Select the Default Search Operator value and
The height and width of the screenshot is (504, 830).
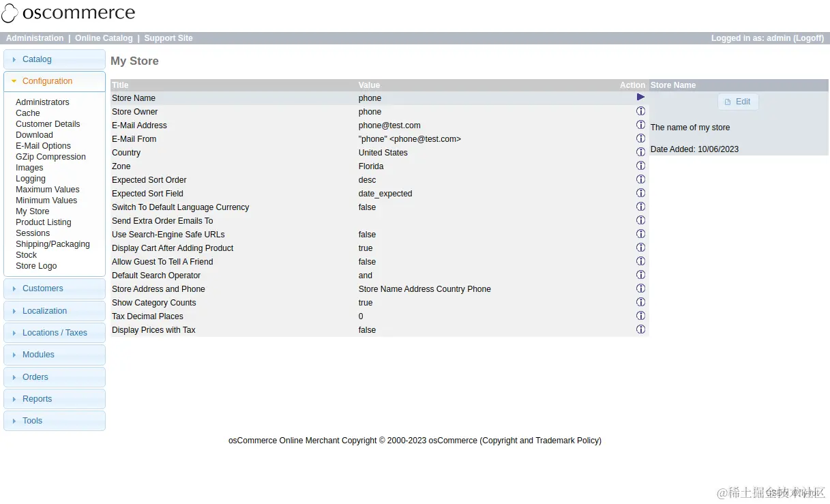click(x=366, y=276)
